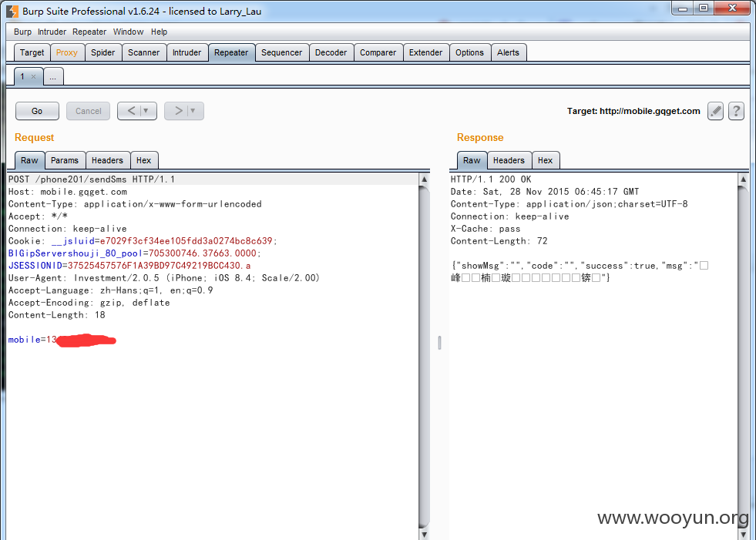Expand the back history dropdown arrow

(146, 111)
